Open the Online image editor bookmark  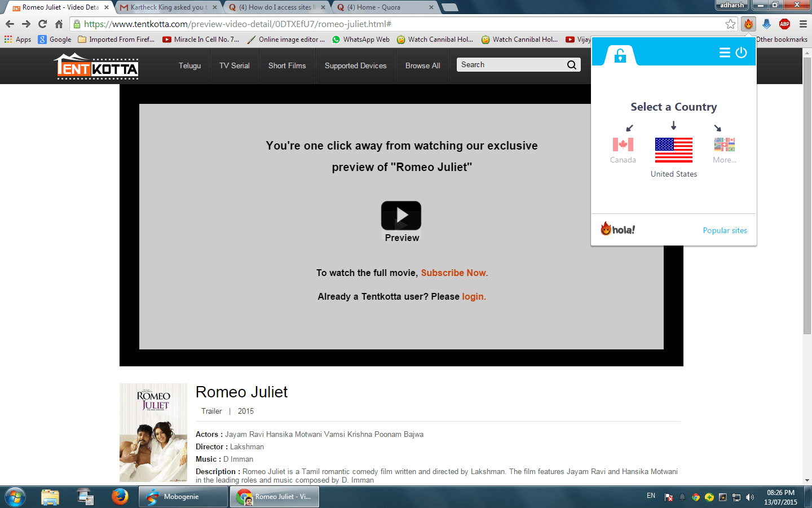click(x=286, y=40)
